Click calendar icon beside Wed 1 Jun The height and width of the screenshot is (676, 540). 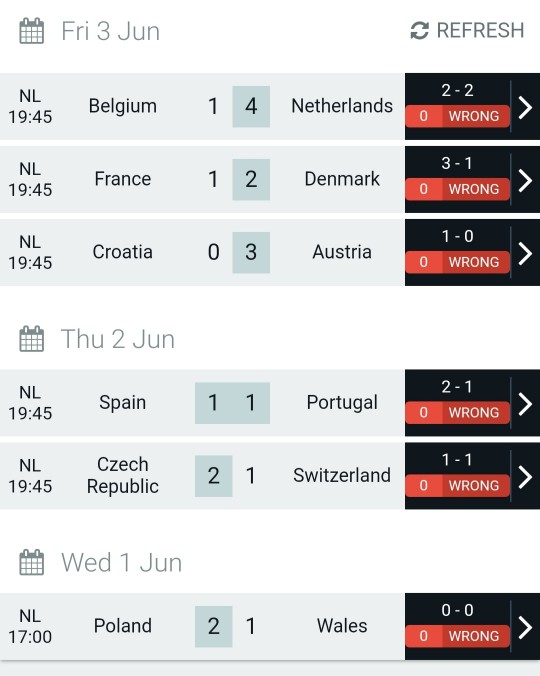tap(31, 562)
